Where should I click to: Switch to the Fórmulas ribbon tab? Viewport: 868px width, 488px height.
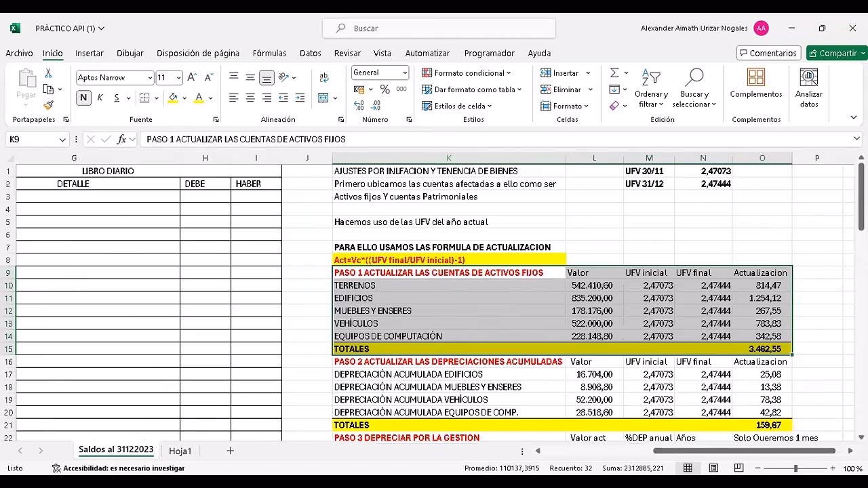pos(269,53)
